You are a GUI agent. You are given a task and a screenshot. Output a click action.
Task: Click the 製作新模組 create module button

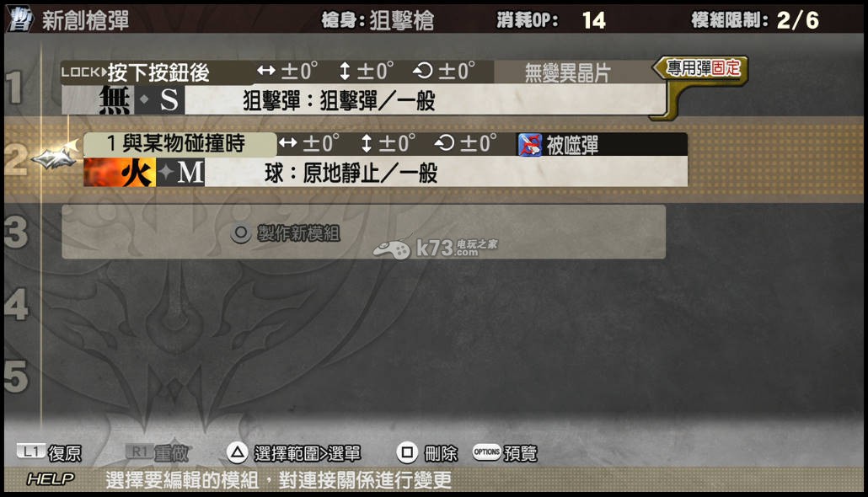[x=363, y=232]
